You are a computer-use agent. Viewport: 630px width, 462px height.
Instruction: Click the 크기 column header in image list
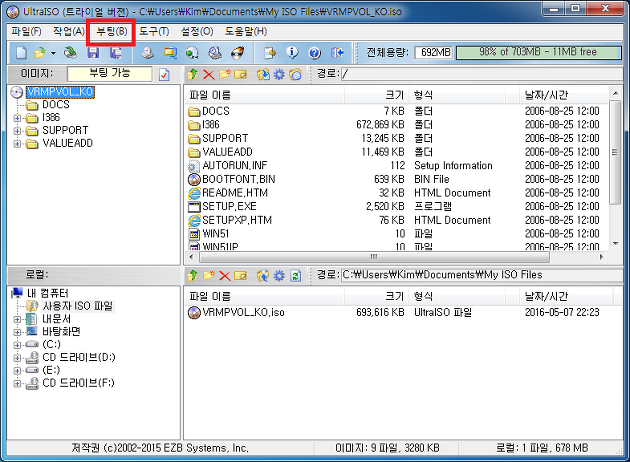click(377, 96)
